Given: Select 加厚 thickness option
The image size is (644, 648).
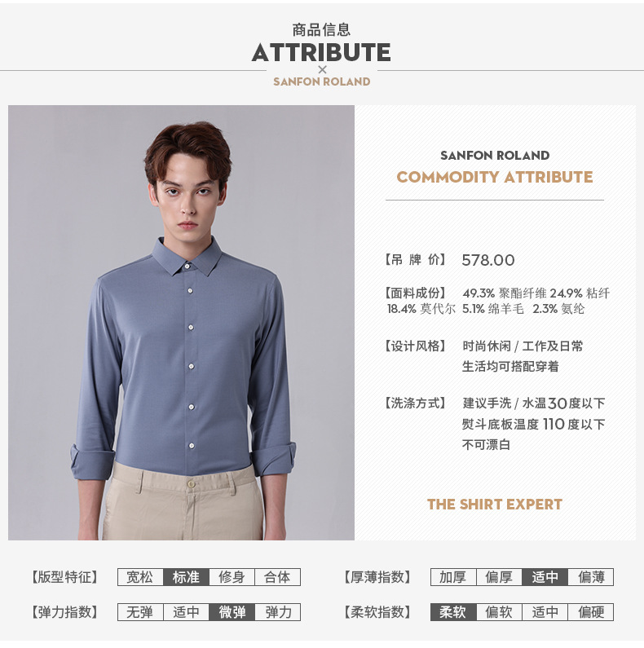Looking at the screenshot, I should point(453,577).
